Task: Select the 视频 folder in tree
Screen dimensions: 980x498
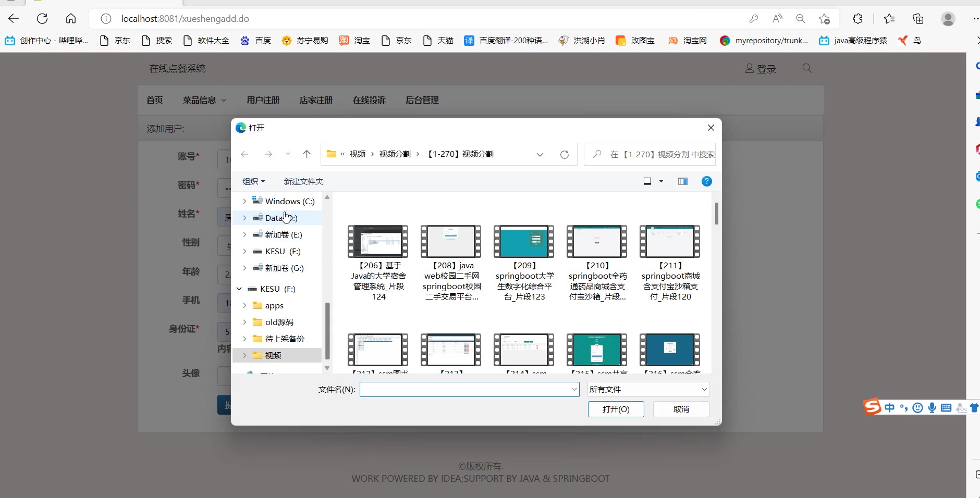Action: pyautogui.click(x=273, y=355)
